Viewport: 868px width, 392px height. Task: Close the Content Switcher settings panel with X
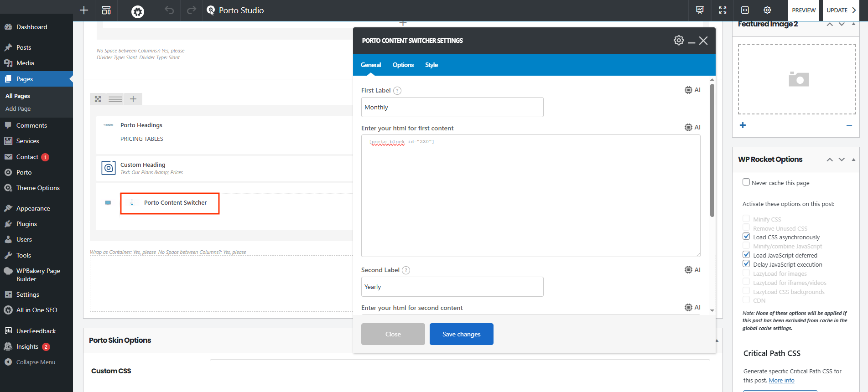point(703,41)
